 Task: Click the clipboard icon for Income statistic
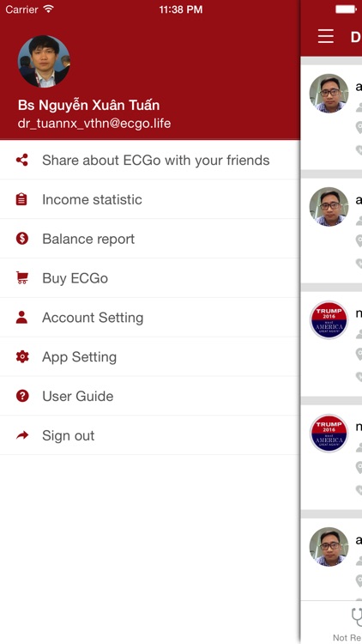pyautogui.click(x=21, y=199)
